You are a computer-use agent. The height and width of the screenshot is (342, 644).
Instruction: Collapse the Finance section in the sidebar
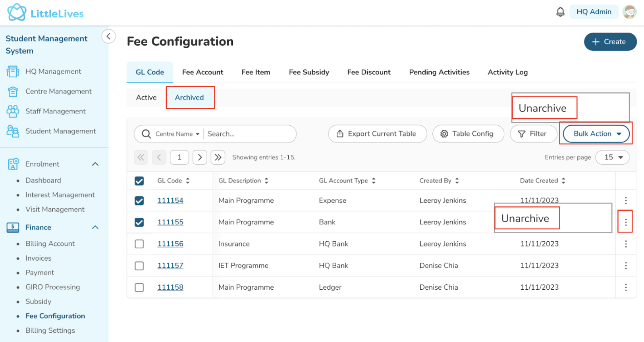tap(95, 227)
